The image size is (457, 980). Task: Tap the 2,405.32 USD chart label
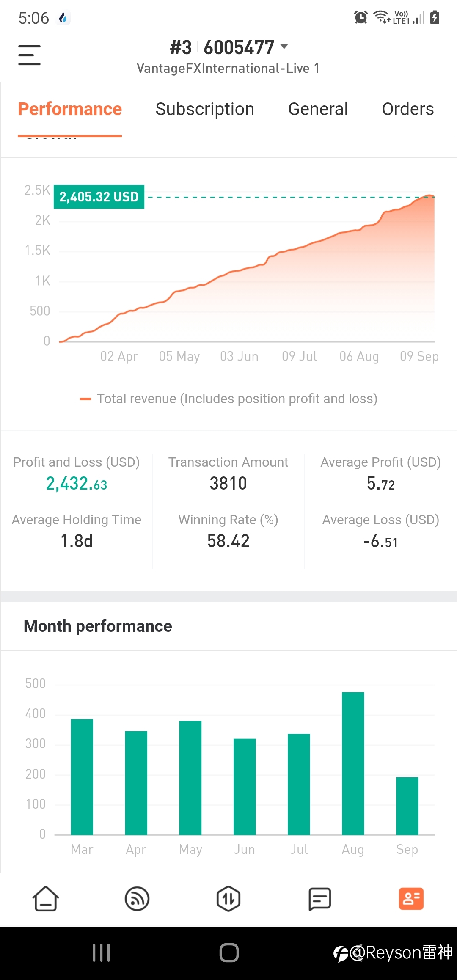click(x=99, y=197)
